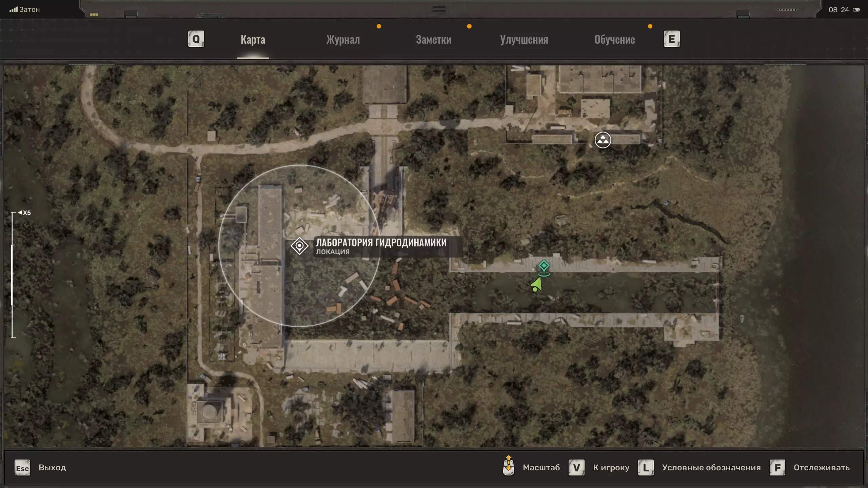Screen dimensions: 868x488
Task: Go to the Обучение tab
Action: (614, 40)
